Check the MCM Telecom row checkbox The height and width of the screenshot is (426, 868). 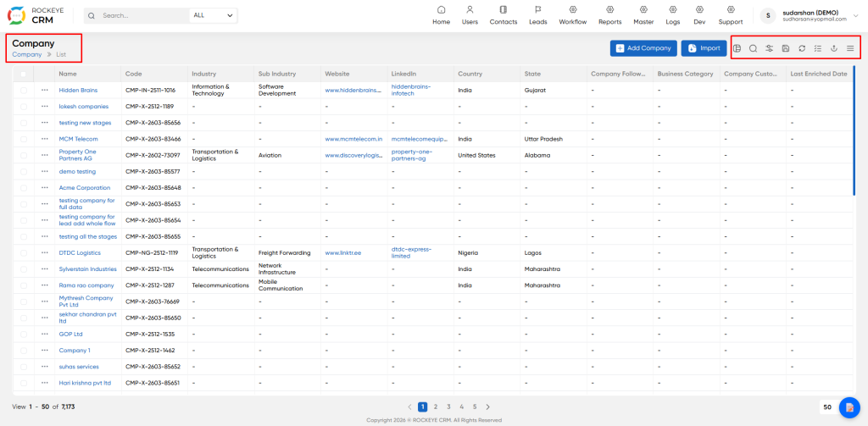(23, 139)
